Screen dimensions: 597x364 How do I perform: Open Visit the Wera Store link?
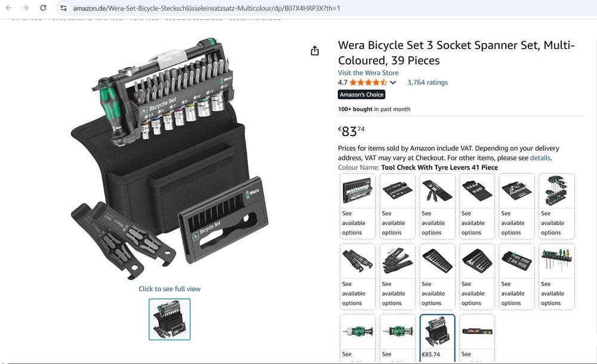point(368,73)
